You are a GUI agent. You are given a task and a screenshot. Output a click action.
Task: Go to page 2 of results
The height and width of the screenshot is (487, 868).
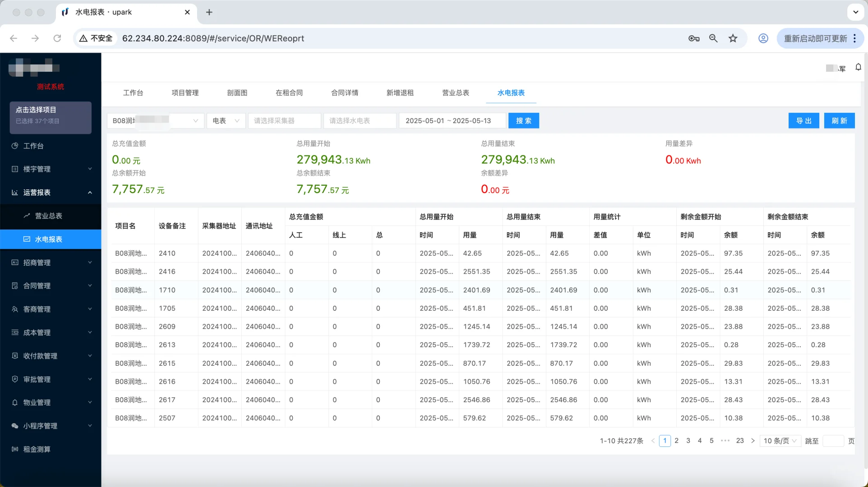(x=676, y=441)
